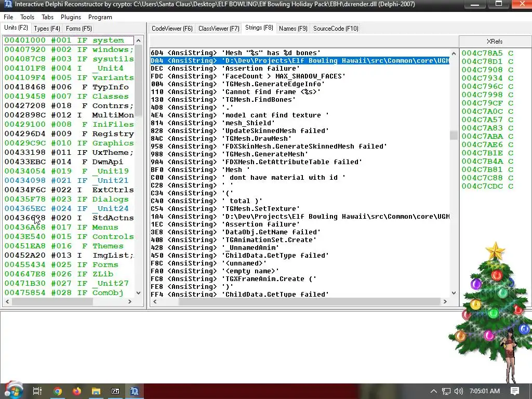Select string 'Mesh "%s" has %d bones'
This screenshot has height=399, width=532.
(300, 53)
